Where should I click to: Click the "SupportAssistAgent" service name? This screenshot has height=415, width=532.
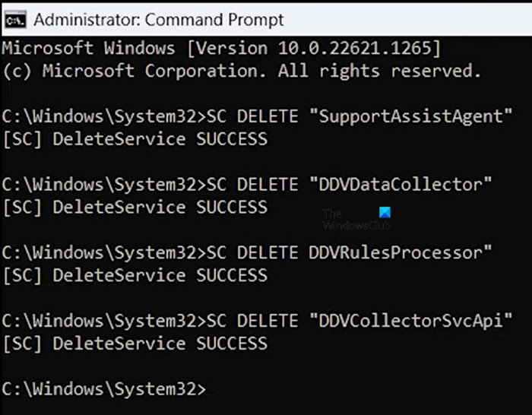411,116
